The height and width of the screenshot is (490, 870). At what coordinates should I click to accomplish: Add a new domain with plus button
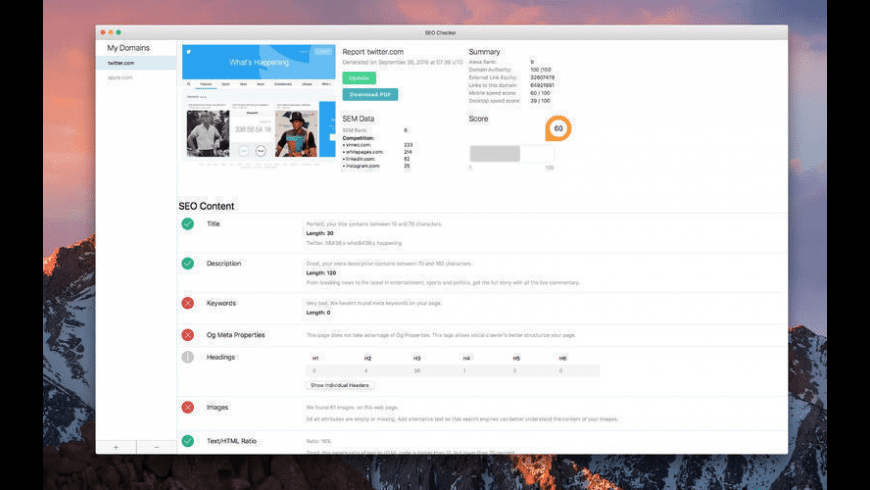pos(116,447)
